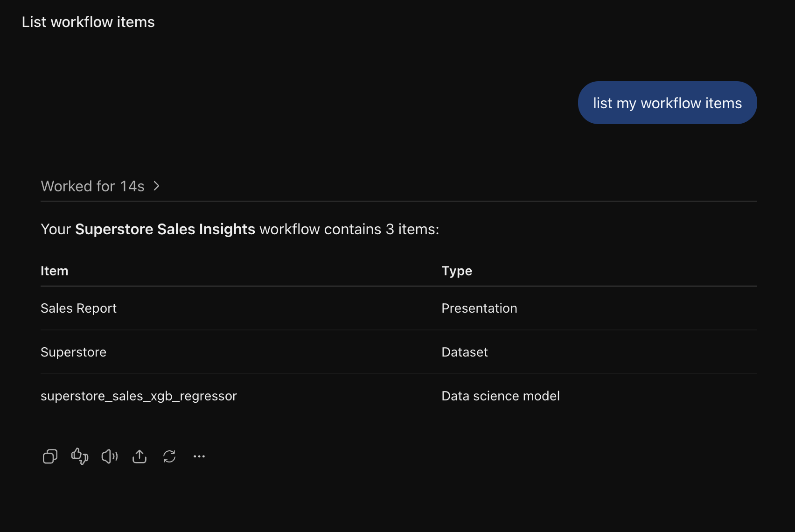Viewport: 795px width, 532px height.
Task: Click the 'Presentation' type cell
Action: click(x=479, y=308)
